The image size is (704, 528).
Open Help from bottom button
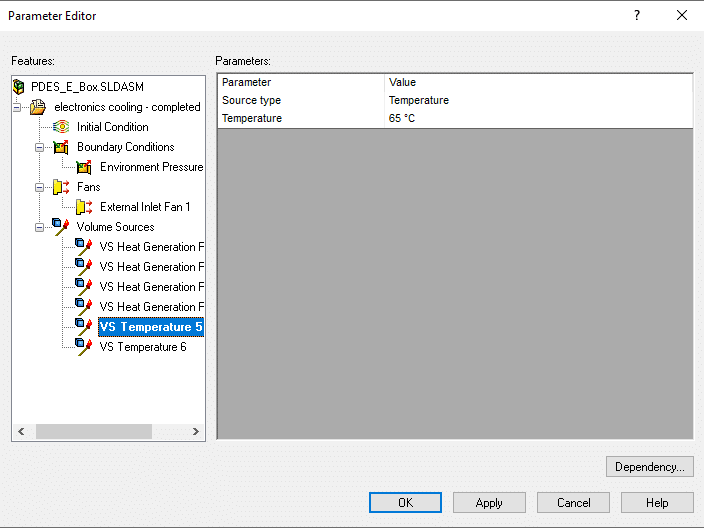coord(657,502)
